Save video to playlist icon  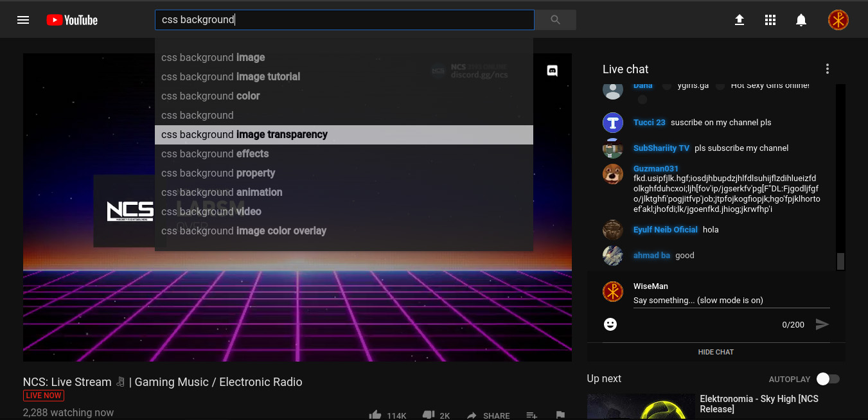[x=532, y=415]
